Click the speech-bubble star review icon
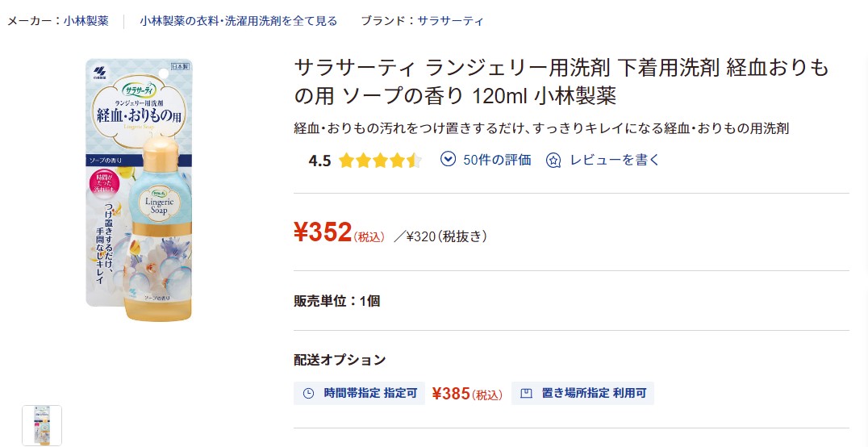This screenshot has height=447, width=868. [x=553, y=160]
